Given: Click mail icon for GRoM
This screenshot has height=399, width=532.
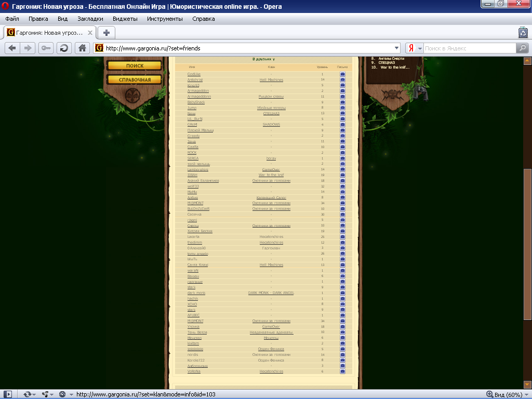Looking at the screenshot, I should [342, 125].
